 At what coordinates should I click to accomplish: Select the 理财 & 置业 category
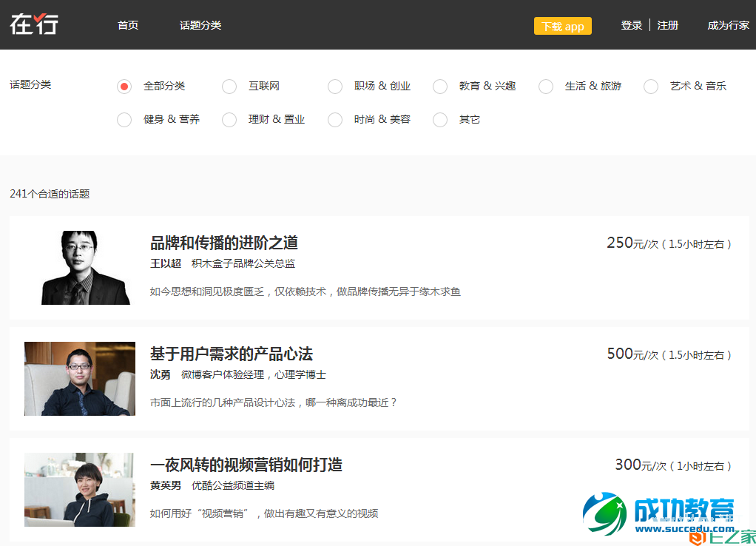click(229, 119)
